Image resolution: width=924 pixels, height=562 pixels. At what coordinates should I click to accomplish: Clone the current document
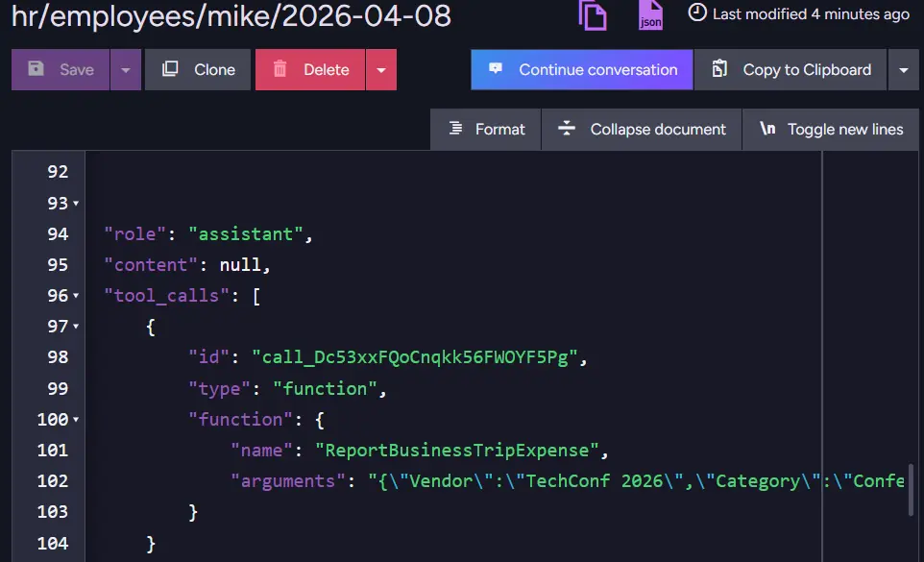pyautogui.click(x=198, y=69)
